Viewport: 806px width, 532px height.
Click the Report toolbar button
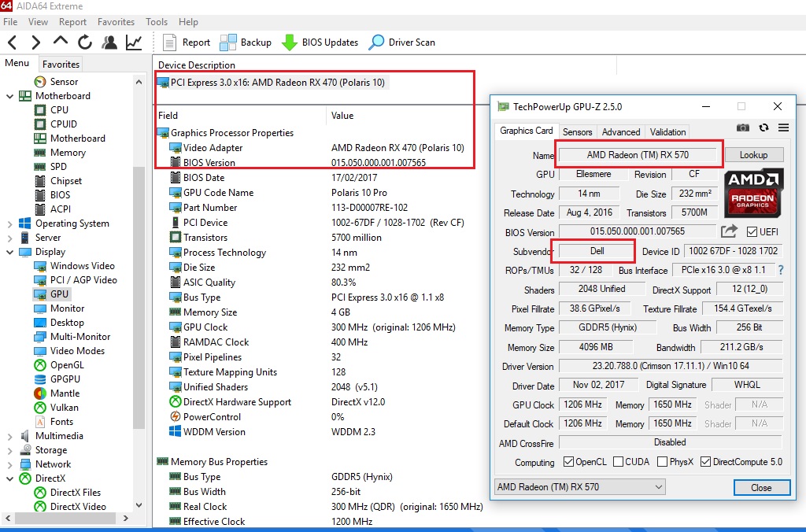coord(186,42)
